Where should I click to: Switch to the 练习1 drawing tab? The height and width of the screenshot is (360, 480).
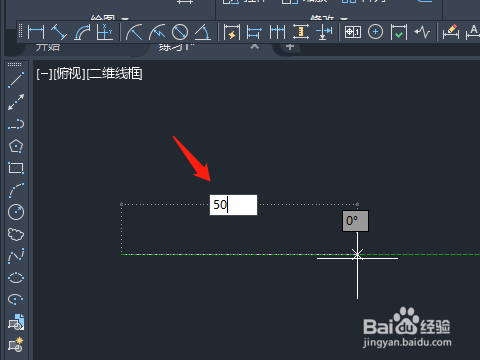tap(176, 47)
